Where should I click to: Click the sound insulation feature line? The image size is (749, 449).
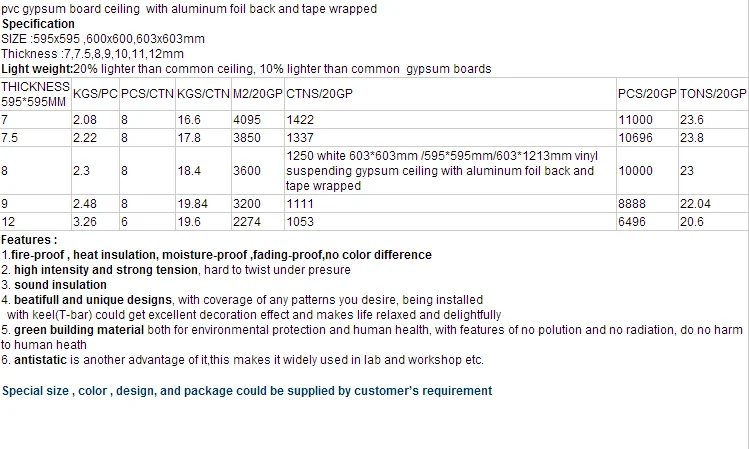click(x=62, y=285)
